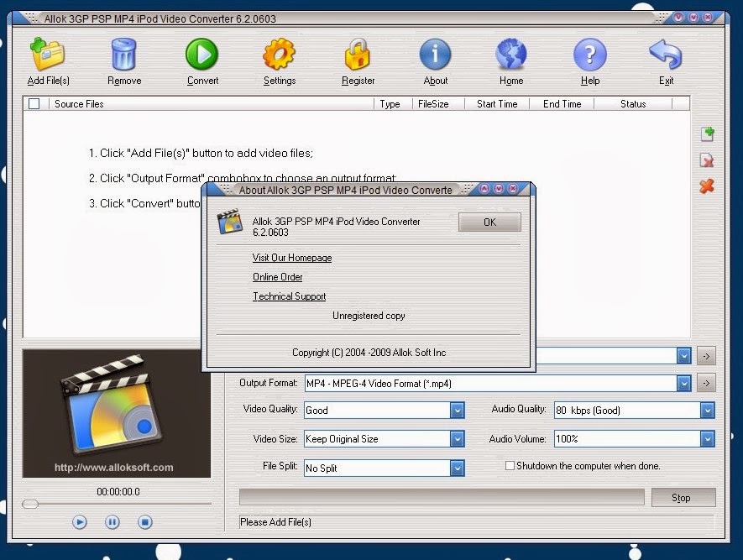The width and height of the screenshot is (743, 560).
Task: Pause the preview video
Action: [112, 522]
